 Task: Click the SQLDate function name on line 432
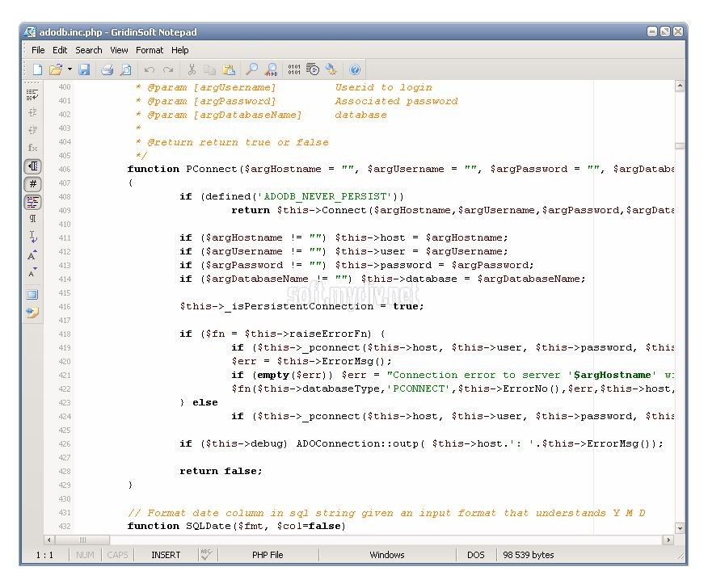(209, 526)
